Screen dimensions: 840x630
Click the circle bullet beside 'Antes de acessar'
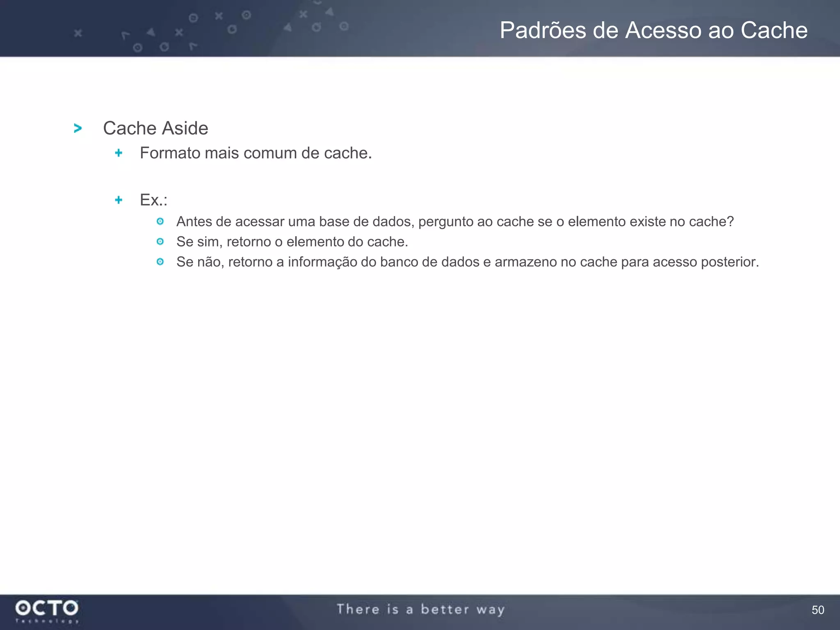tap(160, 221)
